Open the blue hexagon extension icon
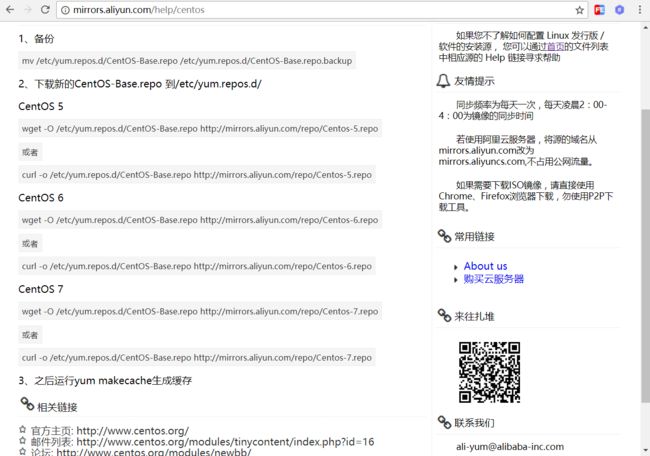 coord(619,10)
